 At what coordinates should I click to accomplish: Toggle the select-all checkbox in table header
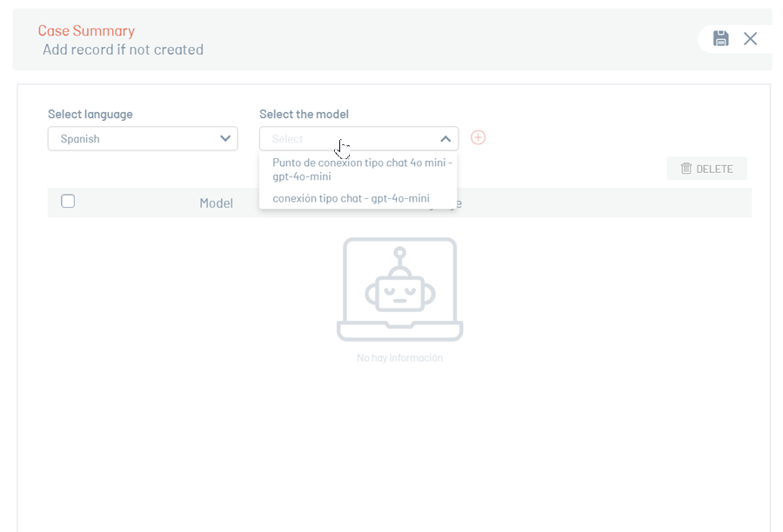click(68, 202)
